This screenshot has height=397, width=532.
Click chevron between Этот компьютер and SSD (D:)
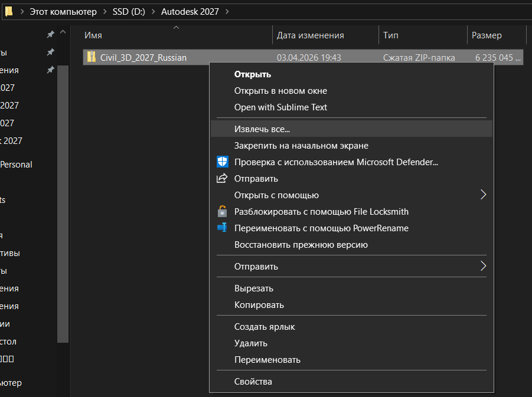[105, 12]
